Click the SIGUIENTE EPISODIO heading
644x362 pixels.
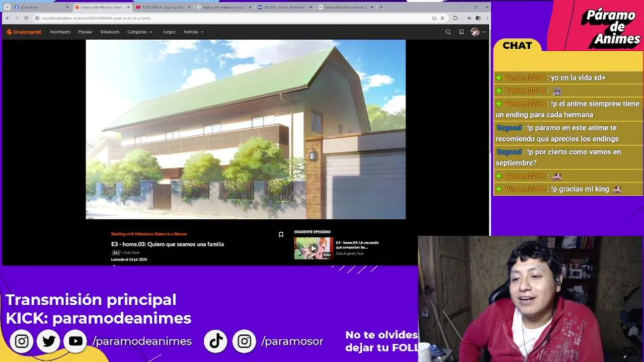[x=312, y=232]
